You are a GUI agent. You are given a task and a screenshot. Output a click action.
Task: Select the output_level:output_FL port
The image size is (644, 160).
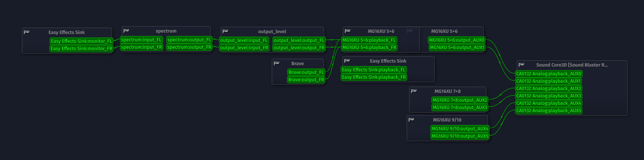tap(299, 40)
